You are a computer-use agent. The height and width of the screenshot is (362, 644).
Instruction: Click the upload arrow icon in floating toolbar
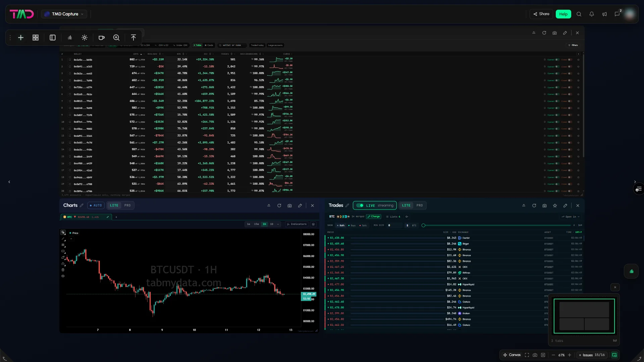pyautogui.click(x=133, y=38)
